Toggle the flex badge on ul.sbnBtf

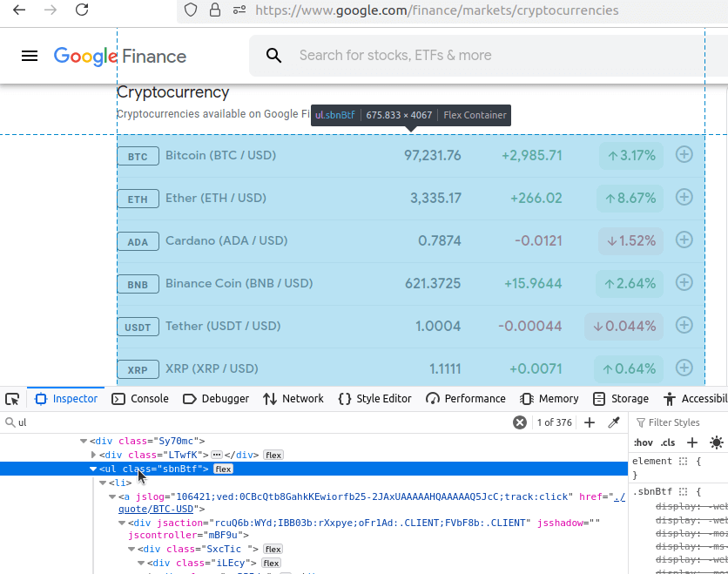coord(223,468)
